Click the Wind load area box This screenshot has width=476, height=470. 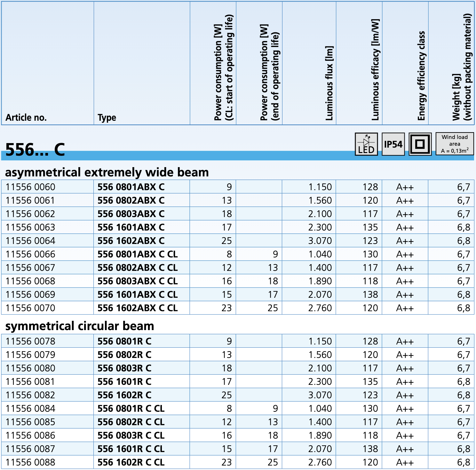(x=455, y=144)
